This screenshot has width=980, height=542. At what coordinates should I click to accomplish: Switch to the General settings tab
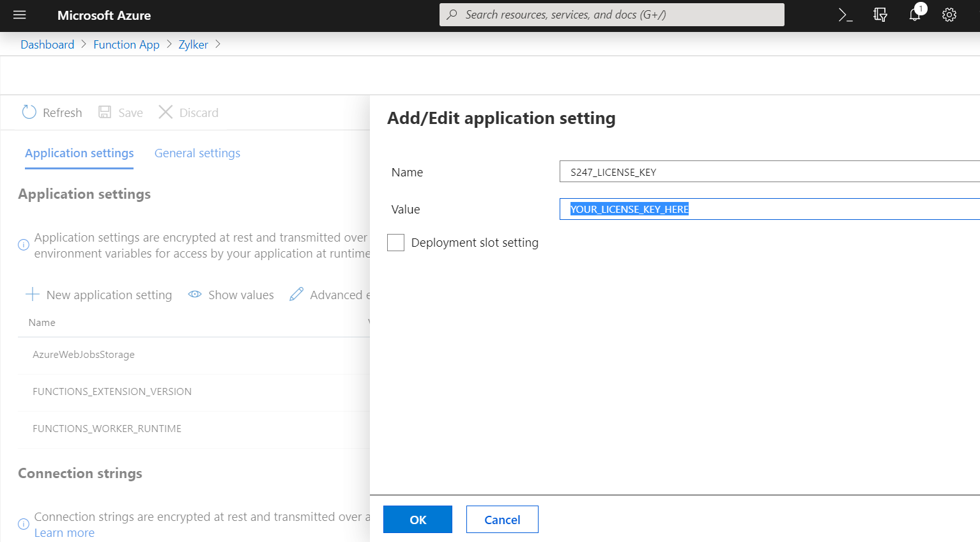coord(197,153)
